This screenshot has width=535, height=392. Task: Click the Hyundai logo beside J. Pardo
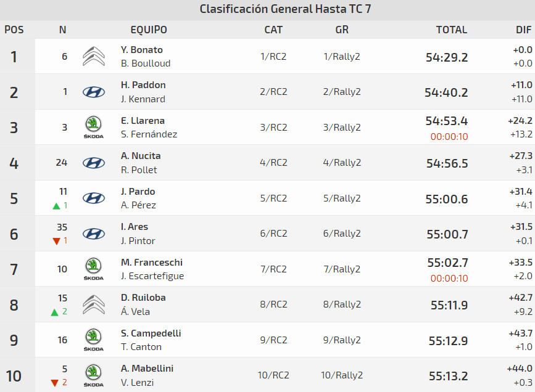pyautogui.click(x=94, y=198)
